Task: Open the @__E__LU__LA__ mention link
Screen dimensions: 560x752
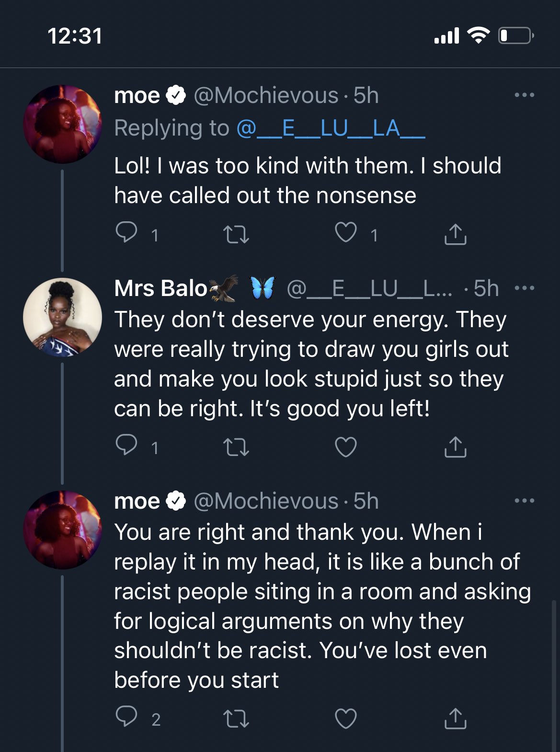Action: 331,128
